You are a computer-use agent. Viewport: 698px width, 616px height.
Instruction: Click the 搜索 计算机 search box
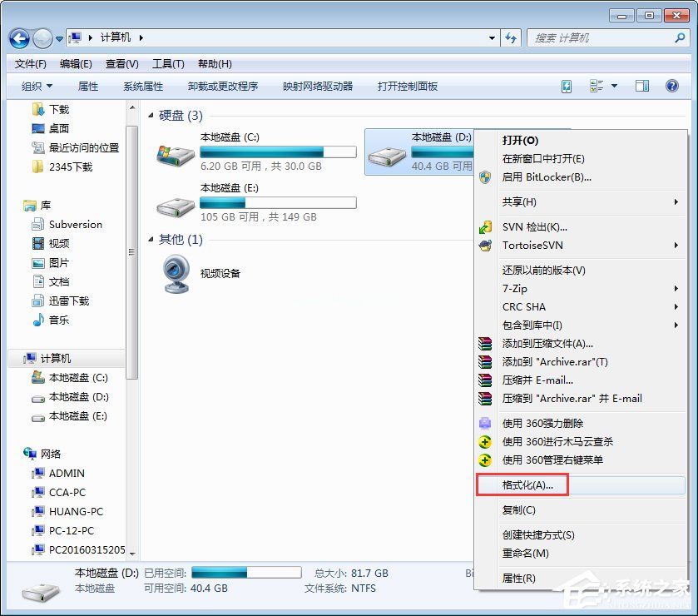pyautogui.click(x=607, y=38)
